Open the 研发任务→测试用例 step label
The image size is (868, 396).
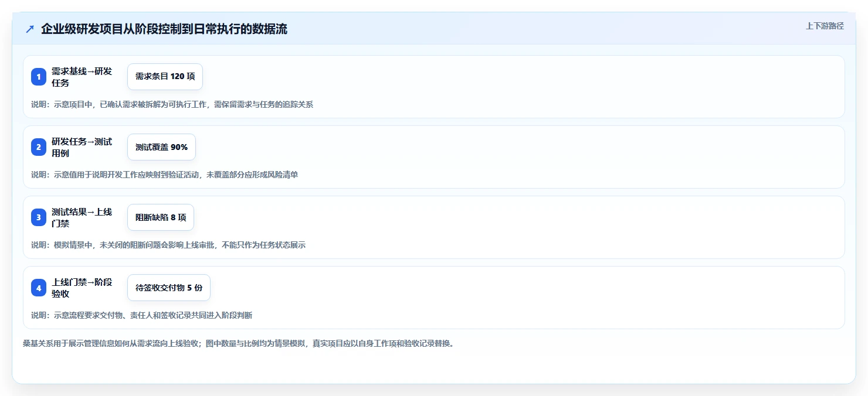pyautogui.click(x=82, y=147)
